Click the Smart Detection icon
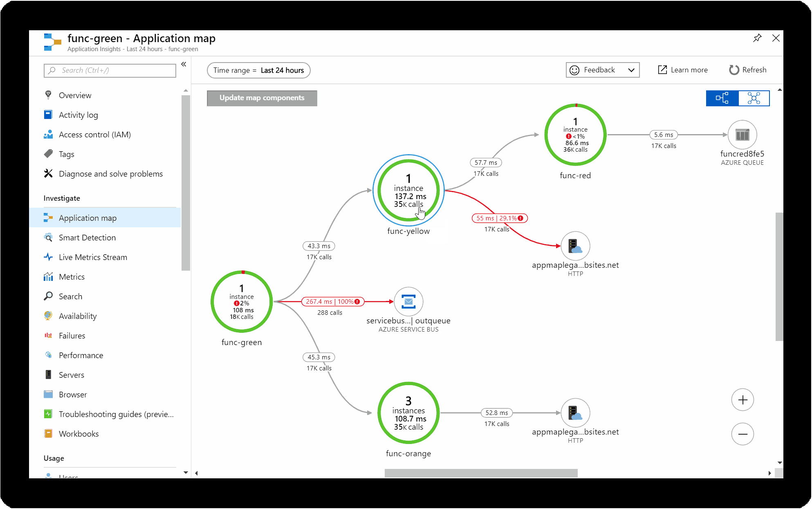 point(48,238)
